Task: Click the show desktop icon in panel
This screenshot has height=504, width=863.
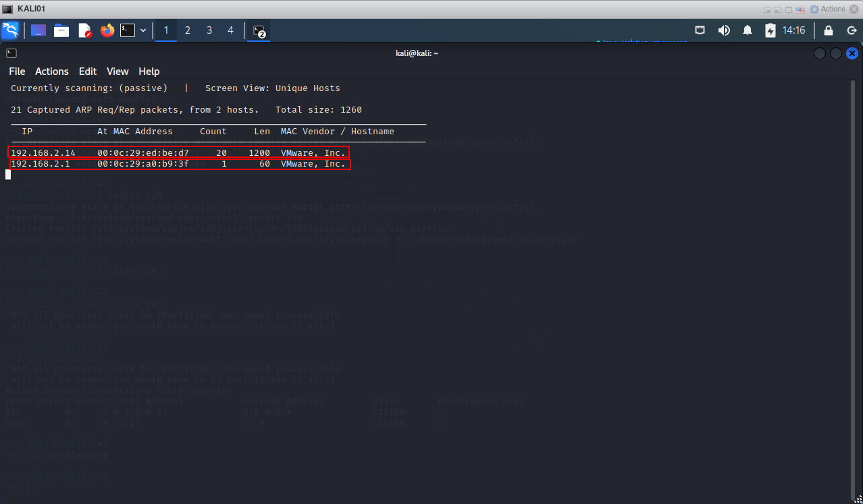Action: pos(38,30)
